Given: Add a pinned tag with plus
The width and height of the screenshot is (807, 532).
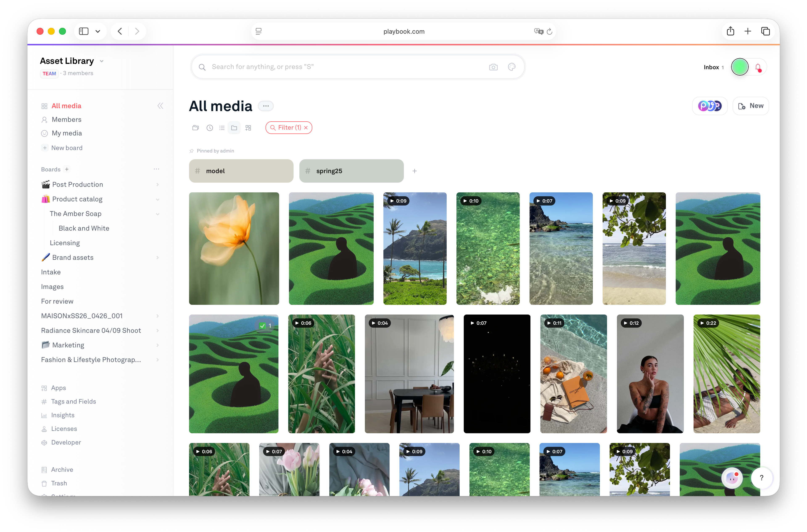Looking at the screenshot, I should [415, 171].
